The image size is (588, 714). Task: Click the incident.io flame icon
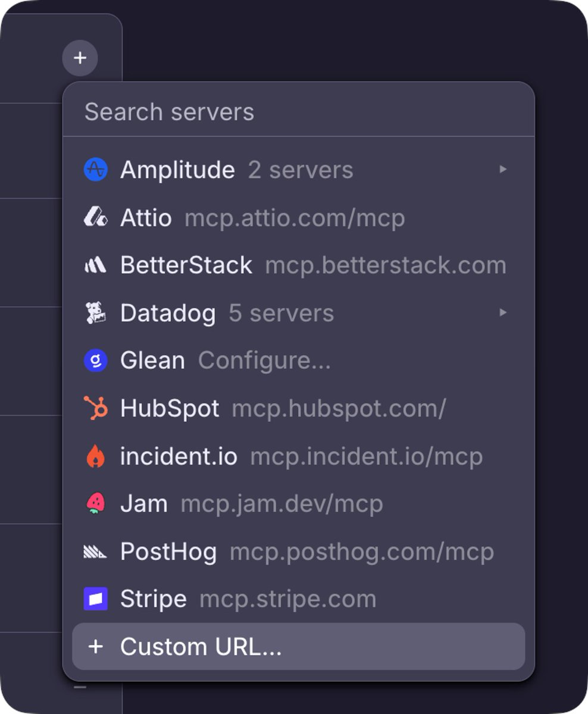point(95,456)
